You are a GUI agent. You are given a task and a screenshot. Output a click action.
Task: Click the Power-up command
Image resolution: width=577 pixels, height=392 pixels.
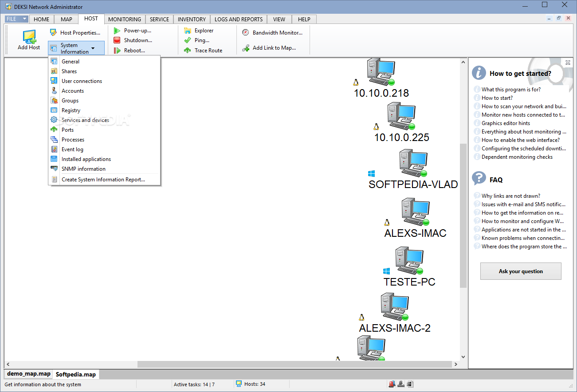click(133, 31)
